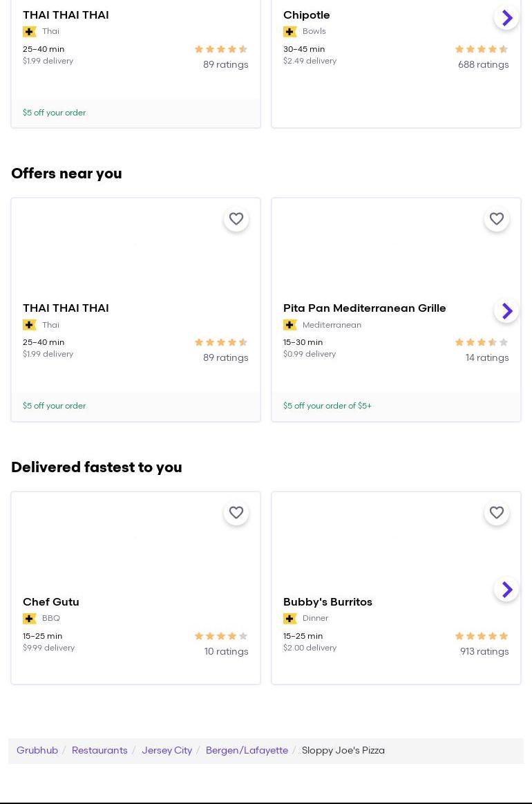The image size is (532, 804).
Task: Save Chef Gutu with heart icon
Action: [x=236, y=513]
